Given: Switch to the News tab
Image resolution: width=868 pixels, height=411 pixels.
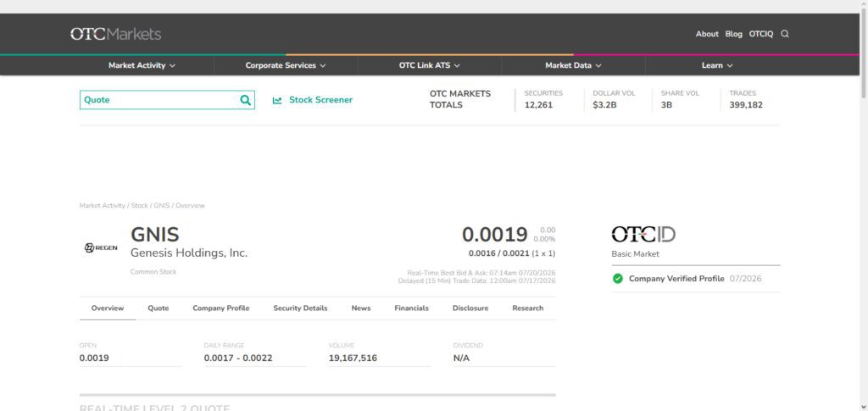Looking at the screenshot, I should [361, 308].
